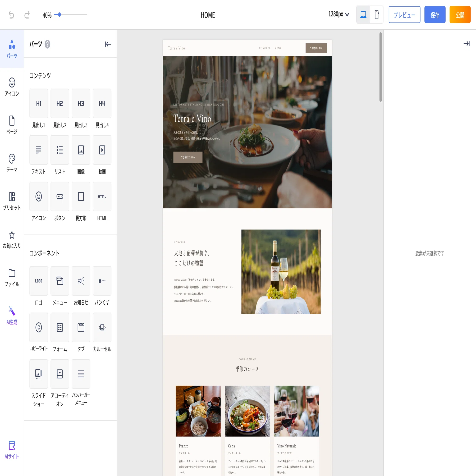Collapse the parts panel
Viewport: 476px width, 476px height.
108,44
